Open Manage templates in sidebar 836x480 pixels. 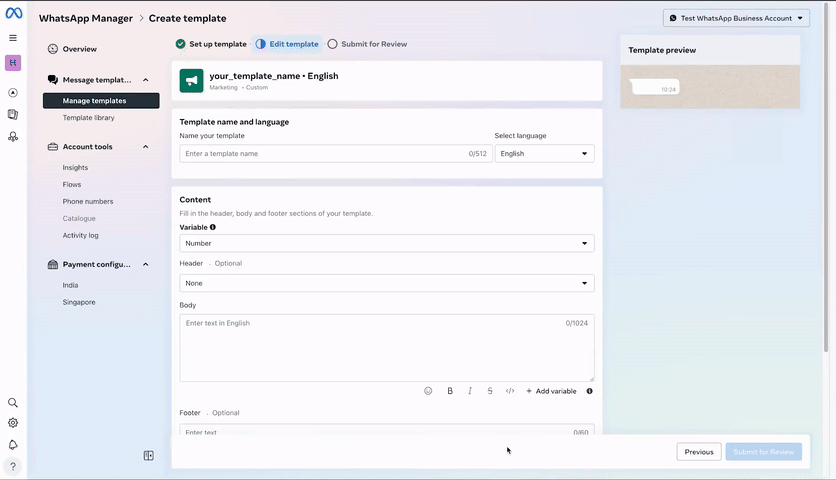(x=101, y=101)
